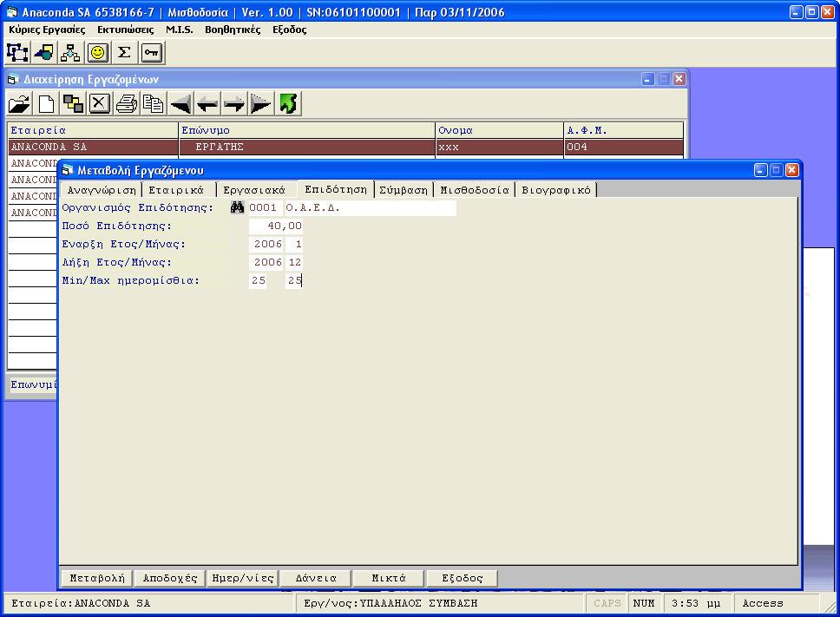Switch to Εταιρικά tab
840x617 pixels.
coord(175,190)
